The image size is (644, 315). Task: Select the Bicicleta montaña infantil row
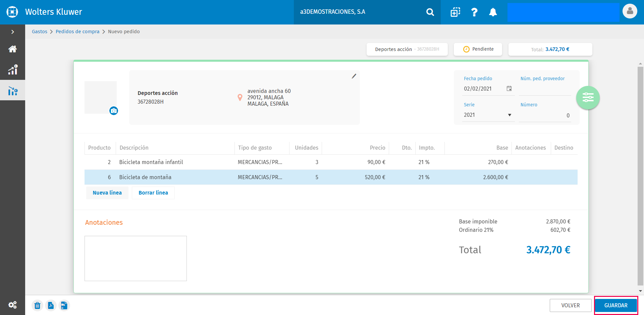pyautogui.click(x=331, y=162)
